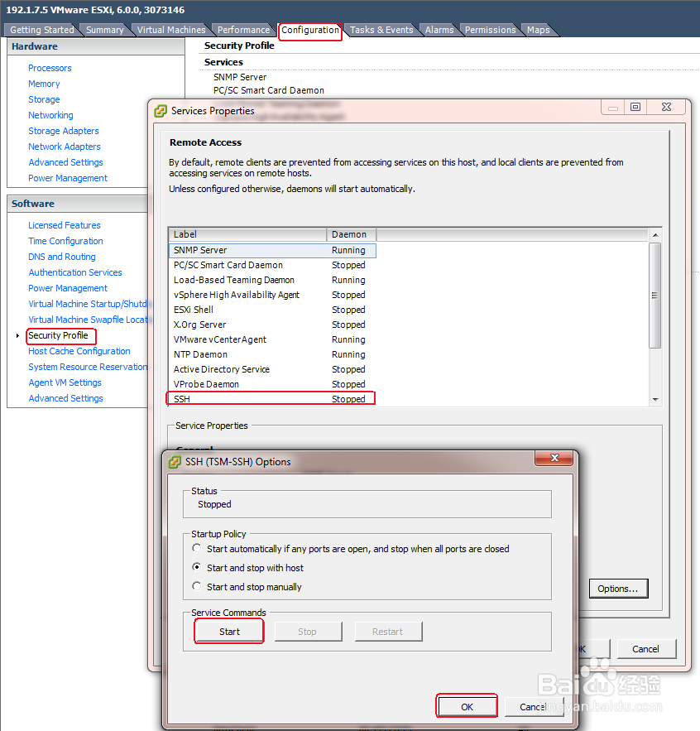Choose start automatically if ports open
The width and height of the screenshot is (700, 731).
pyautogui.click(x=197, y=548)
